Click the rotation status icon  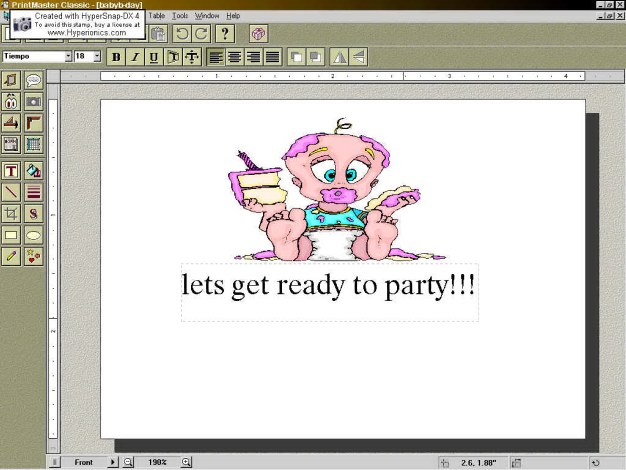click(596, 463)
